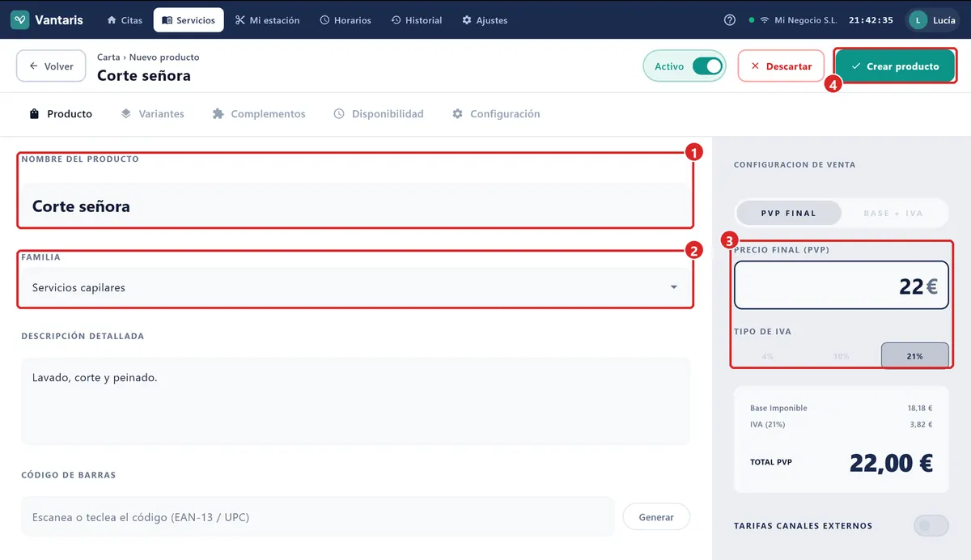Select PVP Final pricing mode
Image resolution: width=971 pixels, height=560 pixels.
coord(789,214)
